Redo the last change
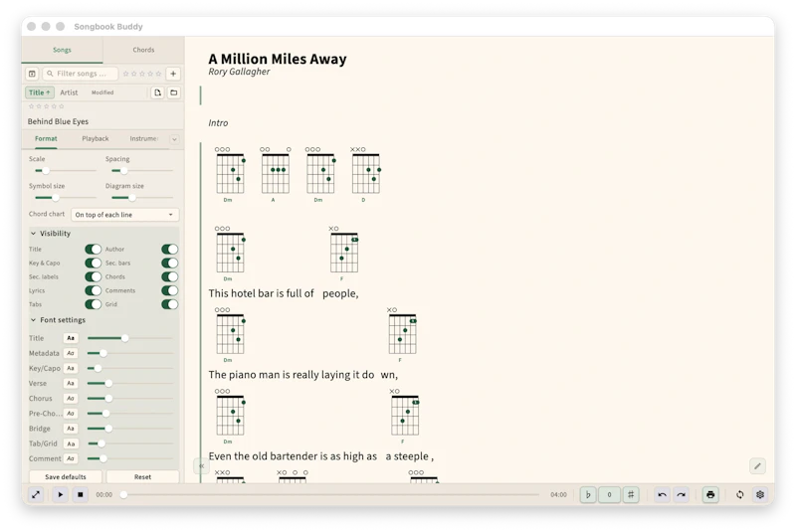Screen dimensions: 796x532 [x=682, y=494]
